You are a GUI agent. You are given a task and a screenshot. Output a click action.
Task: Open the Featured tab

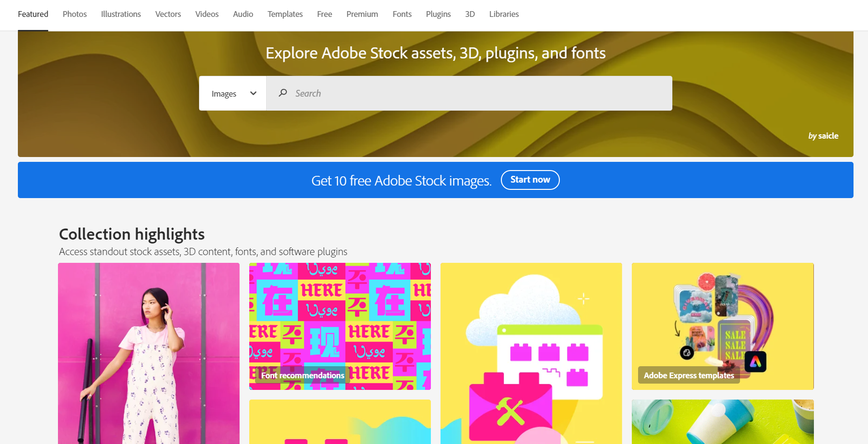pos(33,14)
